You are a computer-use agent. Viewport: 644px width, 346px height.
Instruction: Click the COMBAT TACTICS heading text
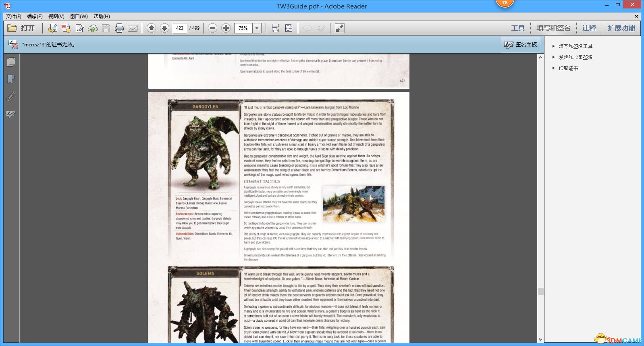click(262, 181)
